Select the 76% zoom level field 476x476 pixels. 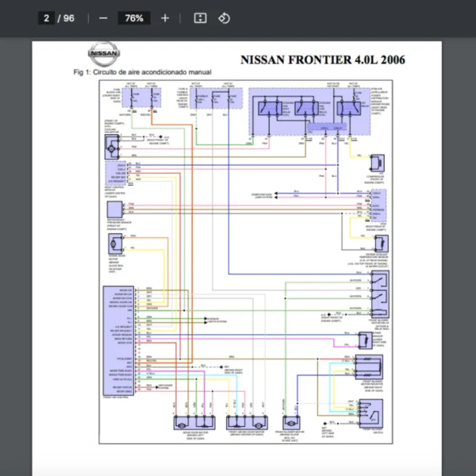[x=133, y=17]
